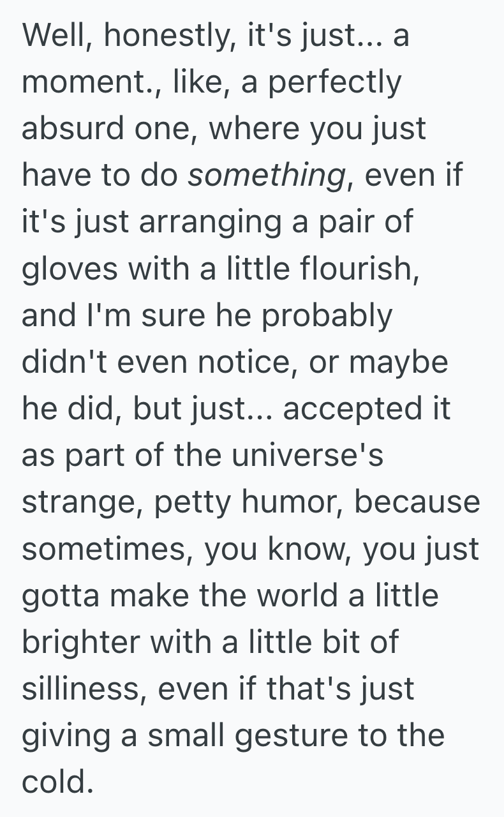Click the word "universe's"
504x817 pixels.
point(309,456)
